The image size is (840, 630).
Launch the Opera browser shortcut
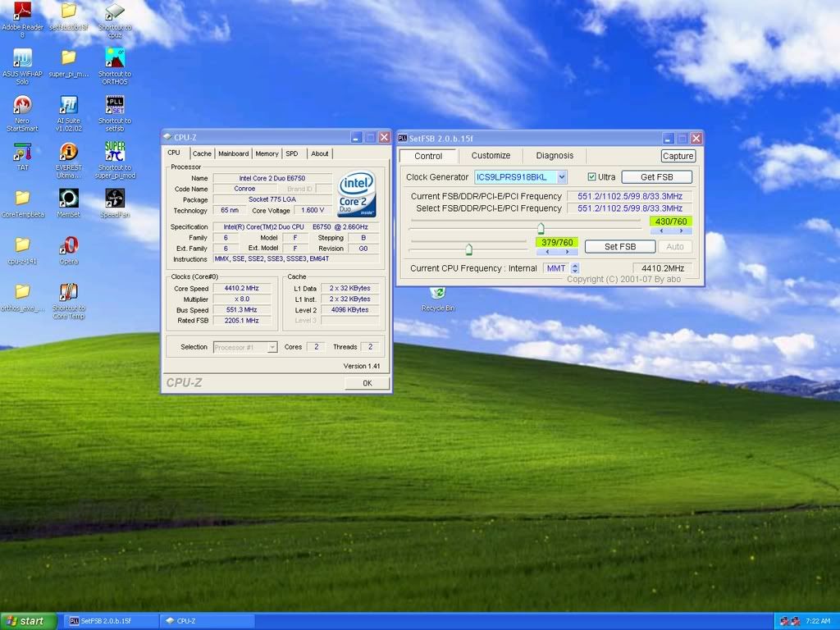pos(69,245)
